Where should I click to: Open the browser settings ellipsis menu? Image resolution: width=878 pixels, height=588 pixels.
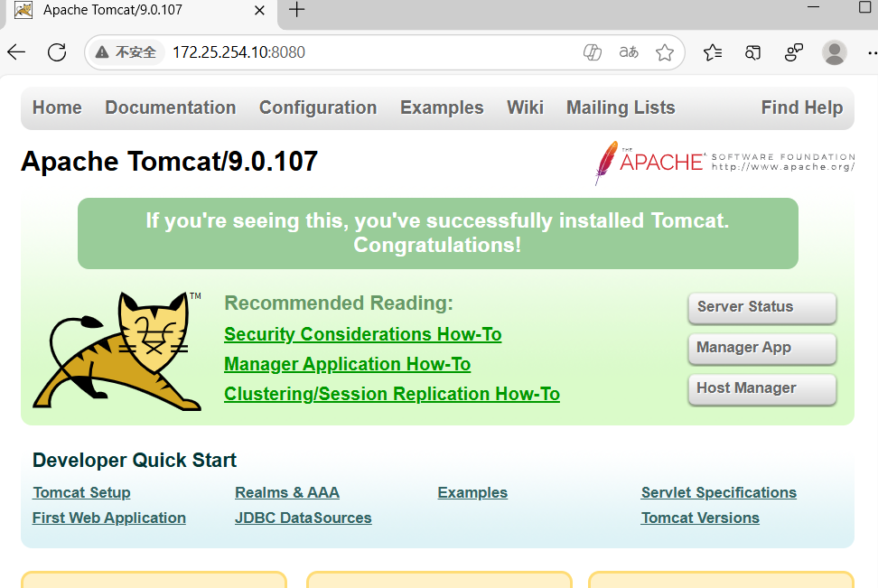click(x=872, y=52)
